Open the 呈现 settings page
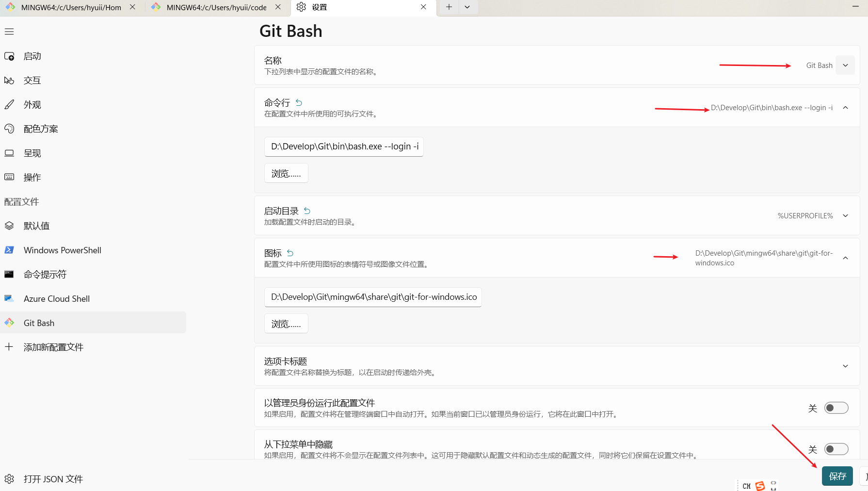This screenshot has height=491, width=868. 93,153
